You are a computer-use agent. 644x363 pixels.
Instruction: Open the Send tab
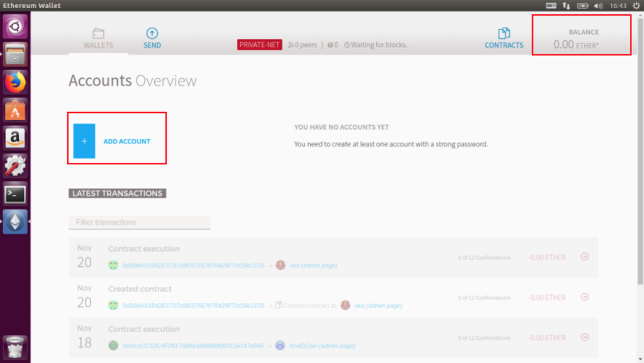tap(152, 38)
